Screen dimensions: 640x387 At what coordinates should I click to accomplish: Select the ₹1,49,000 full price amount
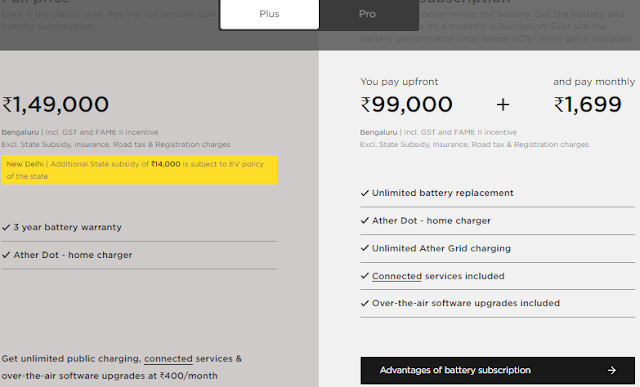(x=56, y=105)
